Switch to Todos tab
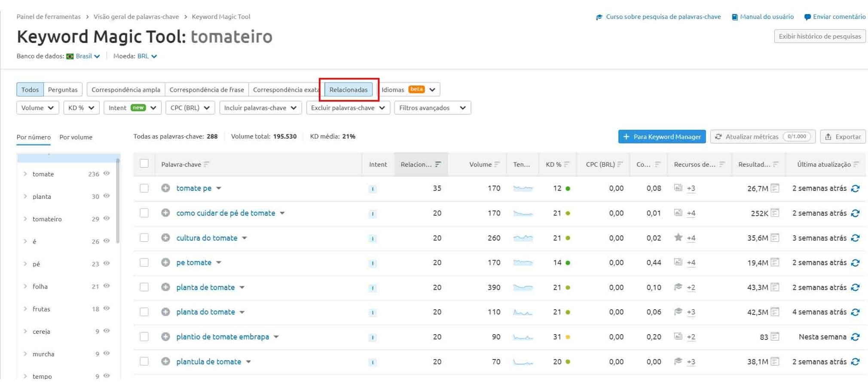 pos(30,90)
